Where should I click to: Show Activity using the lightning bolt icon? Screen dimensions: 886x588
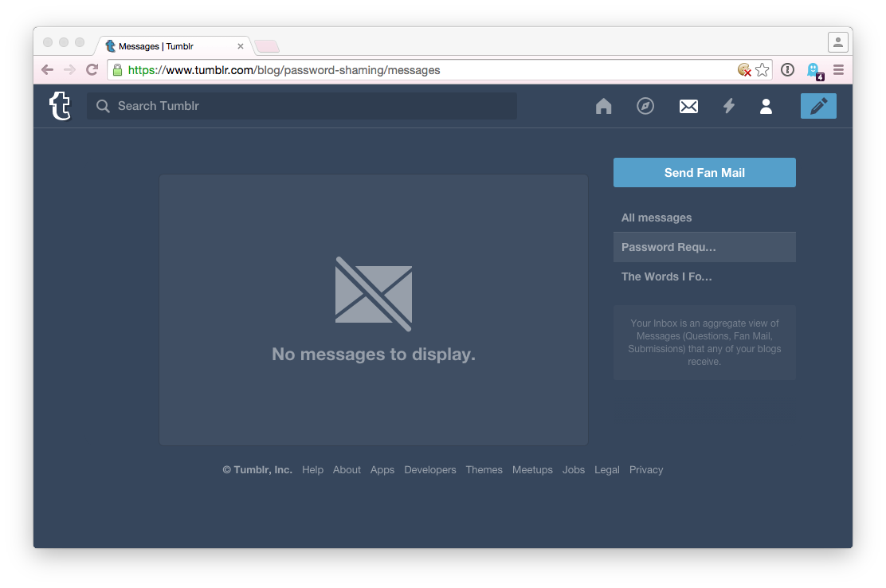[x=728, y=106]
